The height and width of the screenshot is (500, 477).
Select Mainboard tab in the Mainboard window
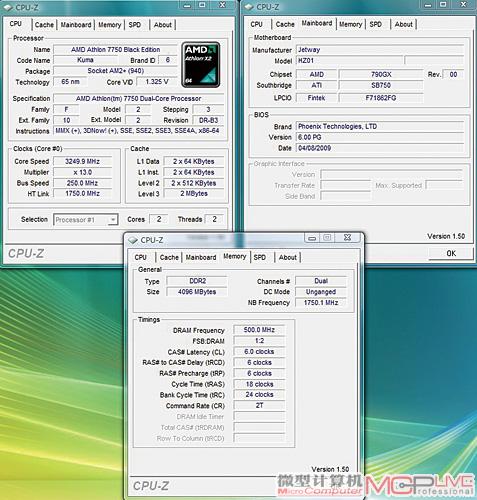(x=317, y=23)
